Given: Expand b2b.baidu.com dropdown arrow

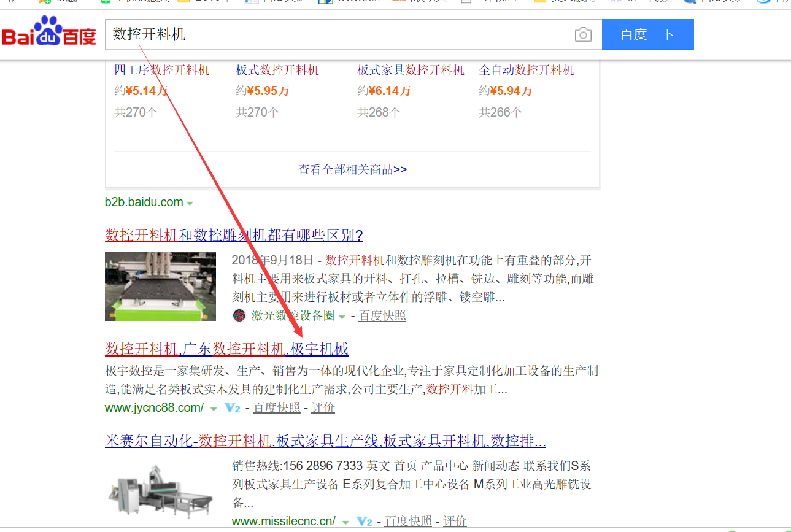Looking at the screenshot, I should tap(190, 203).
